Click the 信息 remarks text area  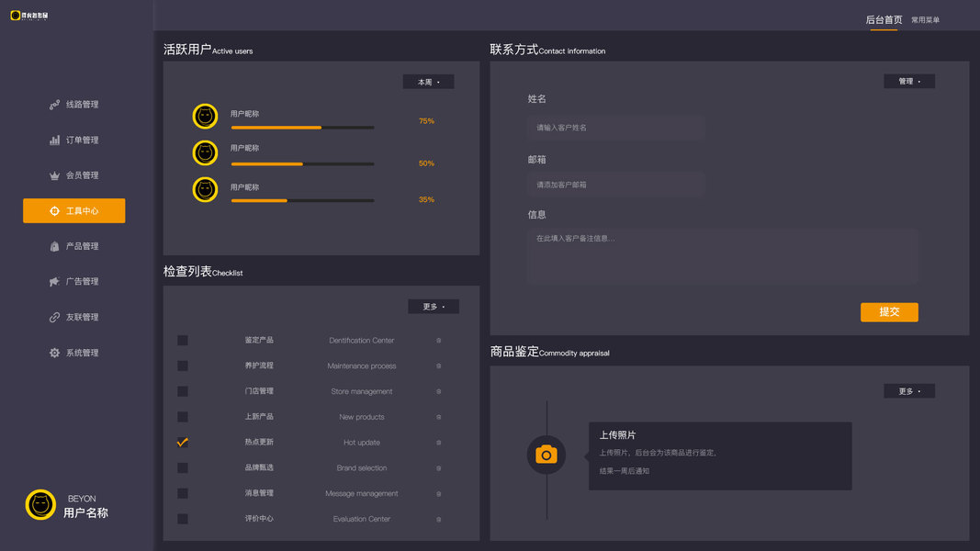coord(723,256)
